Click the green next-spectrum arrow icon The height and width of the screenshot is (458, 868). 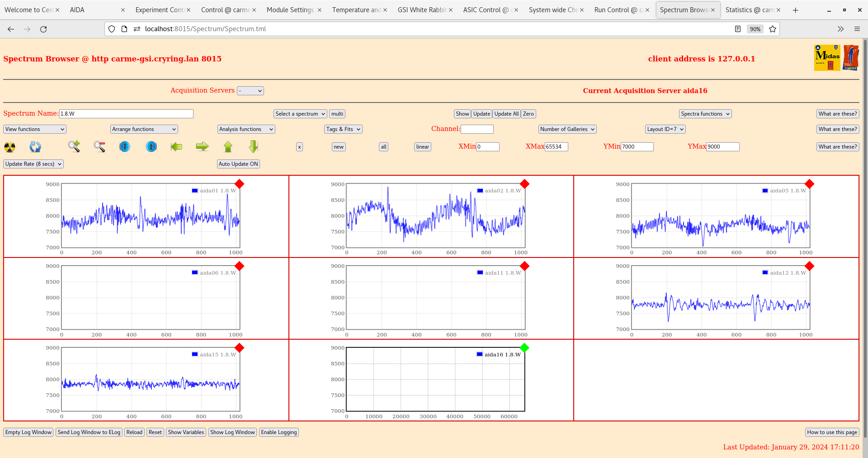tap(202, 147)
